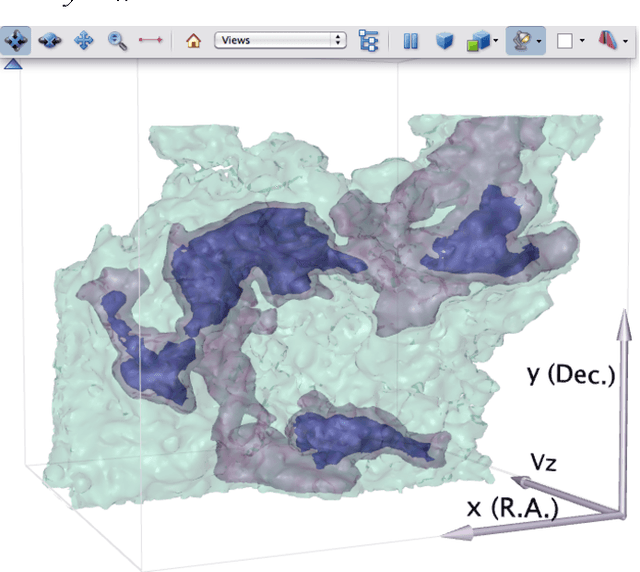Select the Spin tool

(x=50, y=41)
